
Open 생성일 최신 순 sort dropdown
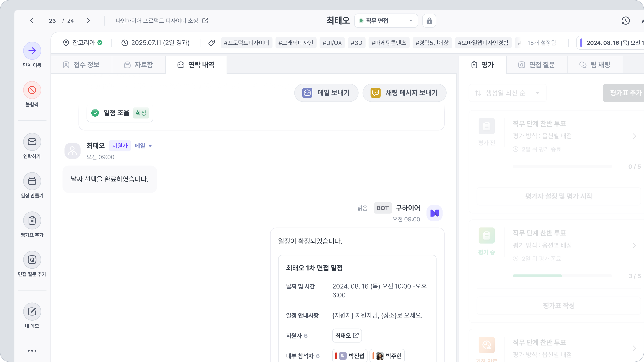(508, 93)
